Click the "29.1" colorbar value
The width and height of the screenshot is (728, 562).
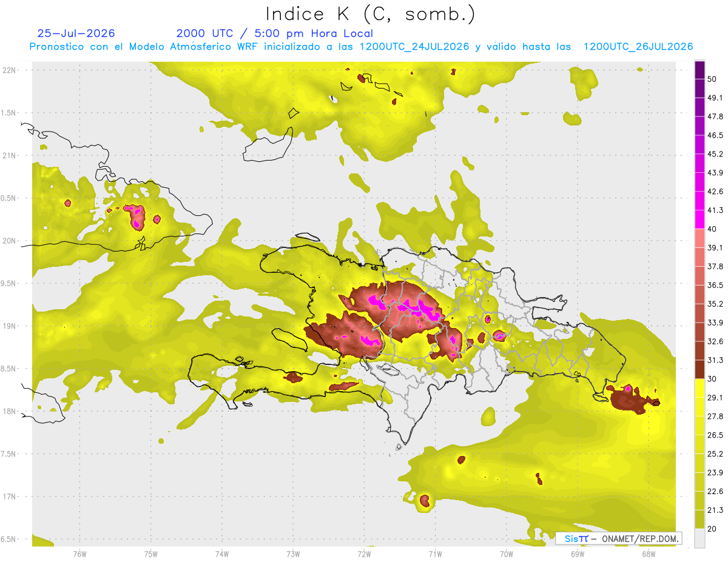[x=716, y=398]
